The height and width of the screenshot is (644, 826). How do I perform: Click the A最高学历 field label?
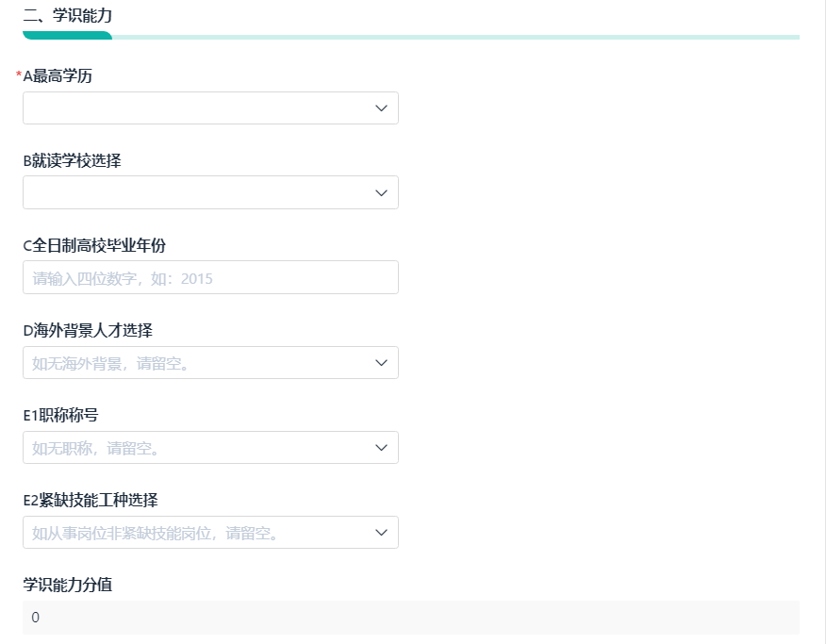coord(58,76)
